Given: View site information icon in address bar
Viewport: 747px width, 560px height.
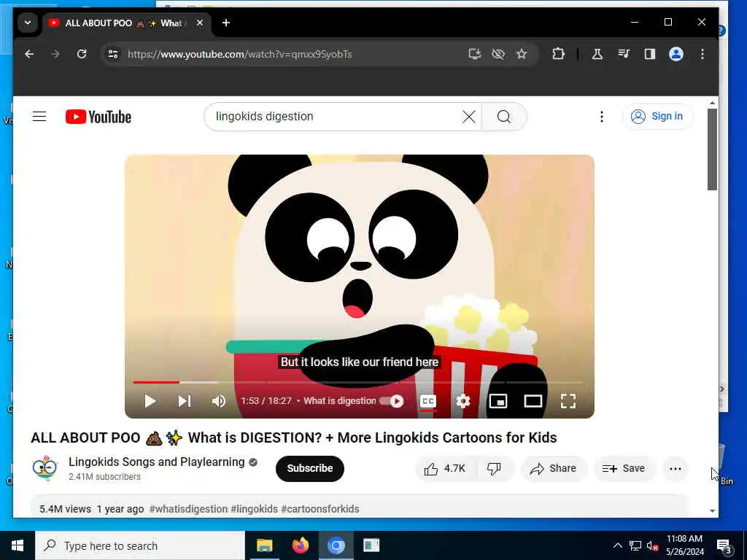Looking at the screenshot, I should 113,54.
